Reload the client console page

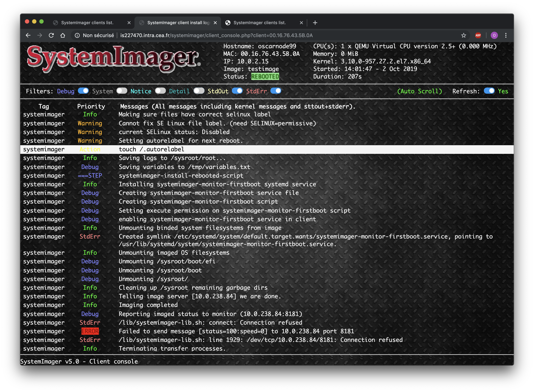tap(51, 35)
